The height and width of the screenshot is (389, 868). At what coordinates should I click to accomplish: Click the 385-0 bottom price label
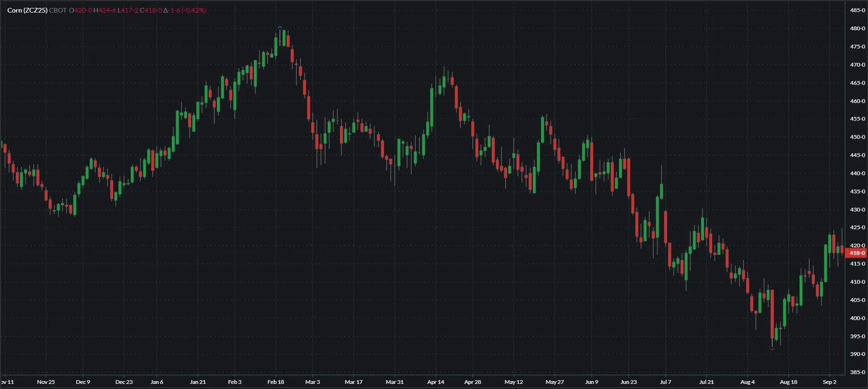[x=857, y=372]
